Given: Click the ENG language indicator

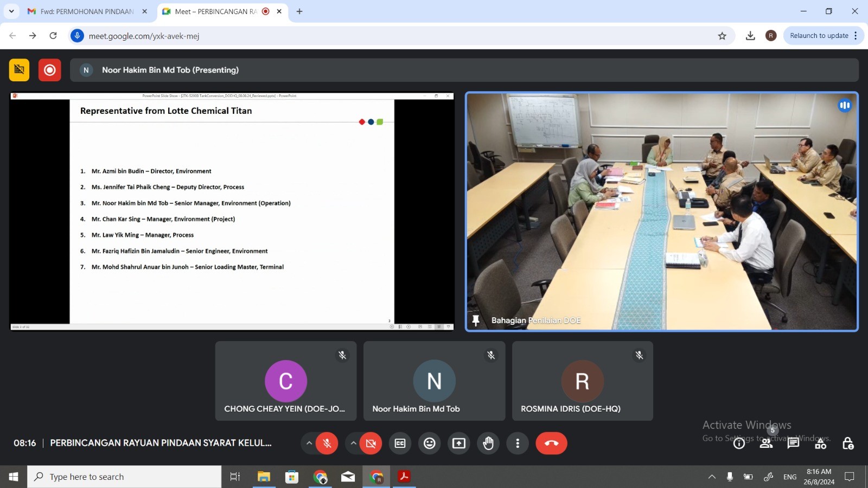Looking at the screenshot, I should point(790,477).
